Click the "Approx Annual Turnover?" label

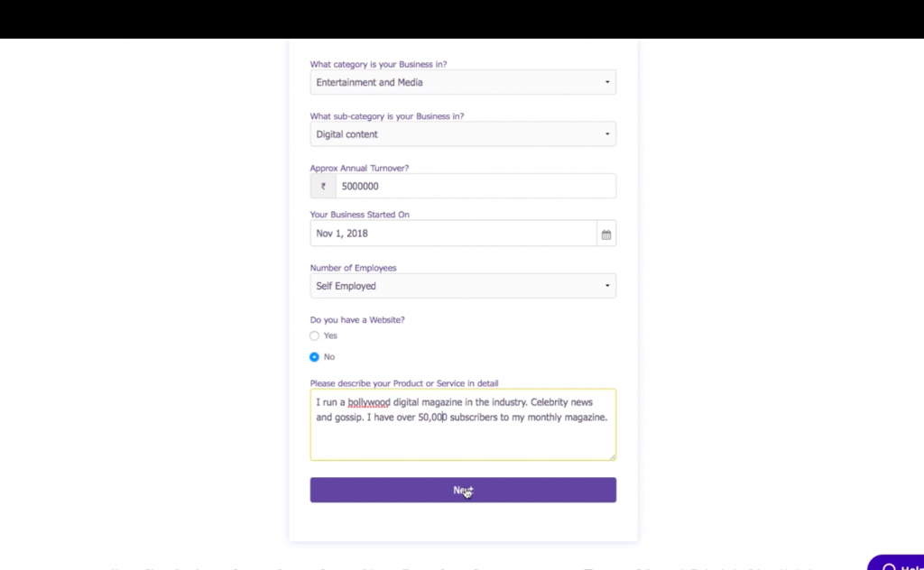359,168
